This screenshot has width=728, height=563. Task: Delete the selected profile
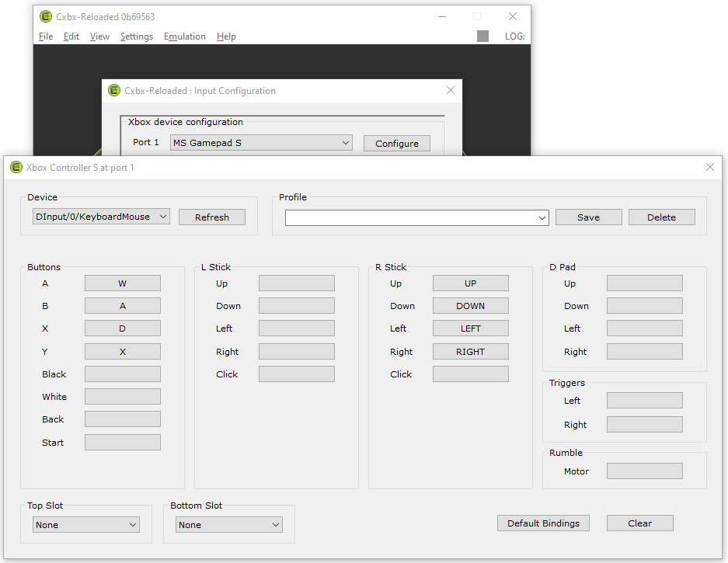[662, 217]
